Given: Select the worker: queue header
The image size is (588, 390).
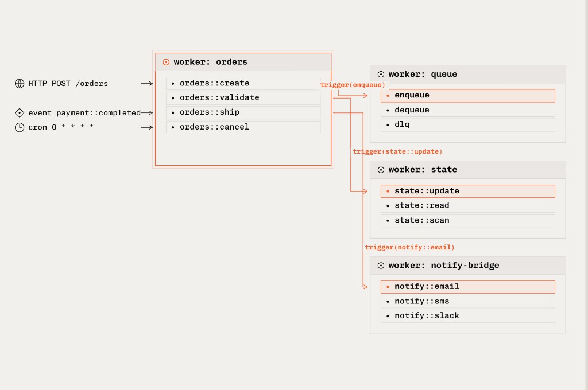Looking at the screenshot, I should coord(468,75).
